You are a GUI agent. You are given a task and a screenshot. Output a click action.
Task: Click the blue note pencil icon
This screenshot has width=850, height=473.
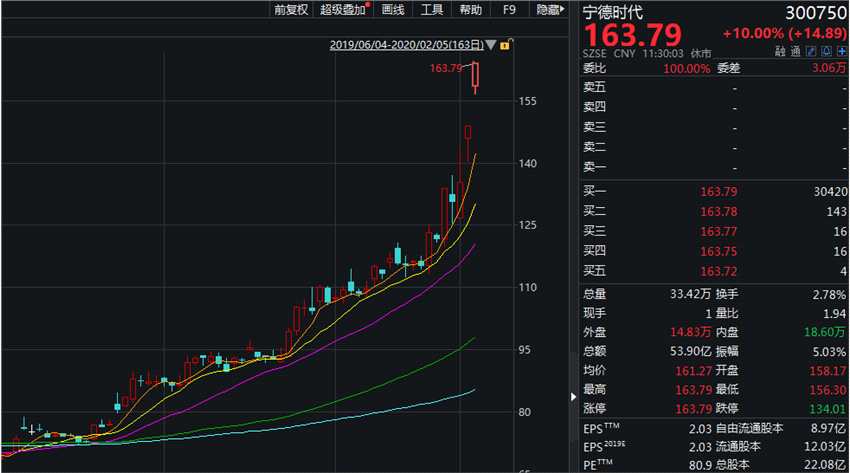coord(811,51)
